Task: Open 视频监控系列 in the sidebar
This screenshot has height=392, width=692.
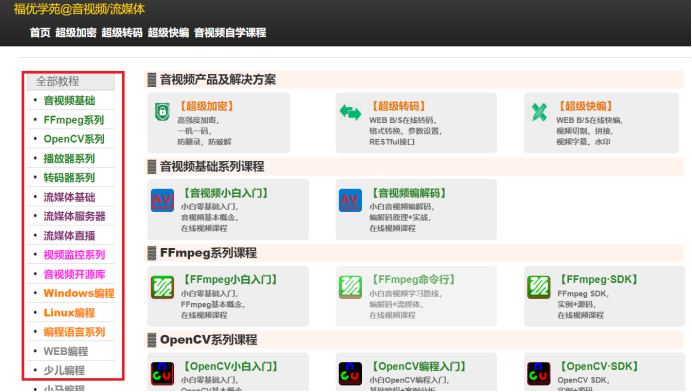Action: 74,255
